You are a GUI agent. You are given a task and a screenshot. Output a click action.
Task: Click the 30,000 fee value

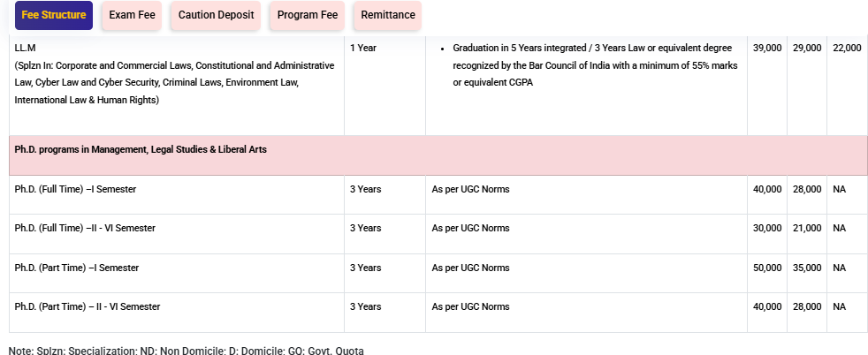(x=766, y=228)
